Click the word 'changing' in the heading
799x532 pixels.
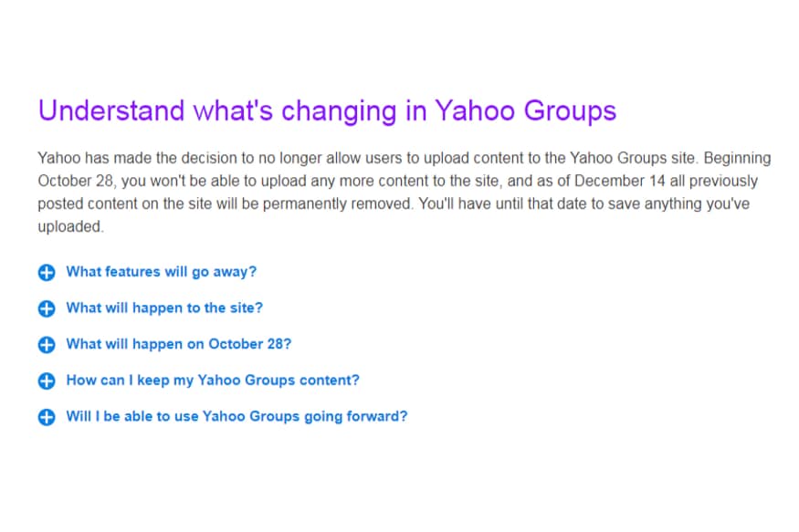[x=339, y=111]
